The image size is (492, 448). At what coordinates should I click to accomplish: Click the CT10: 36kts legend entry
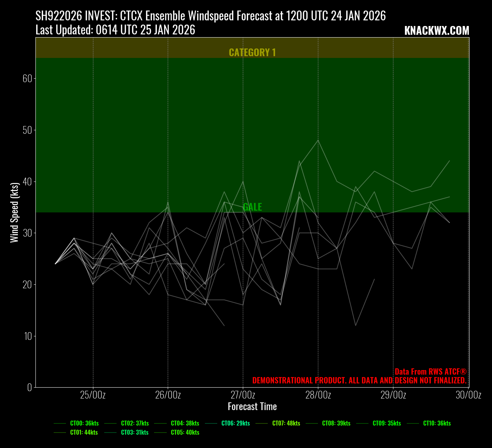[437, 423]
